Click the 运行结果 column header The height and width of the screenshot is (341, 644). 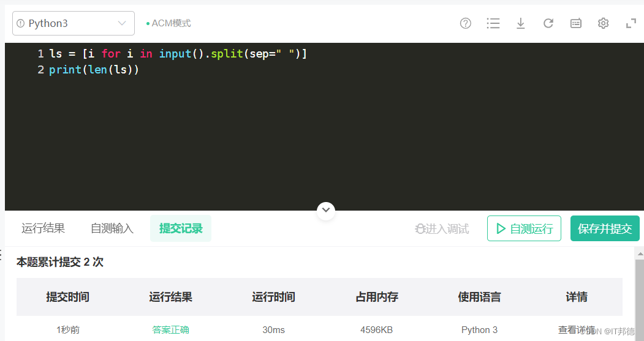pyautogui.click(x=170, y=297)
